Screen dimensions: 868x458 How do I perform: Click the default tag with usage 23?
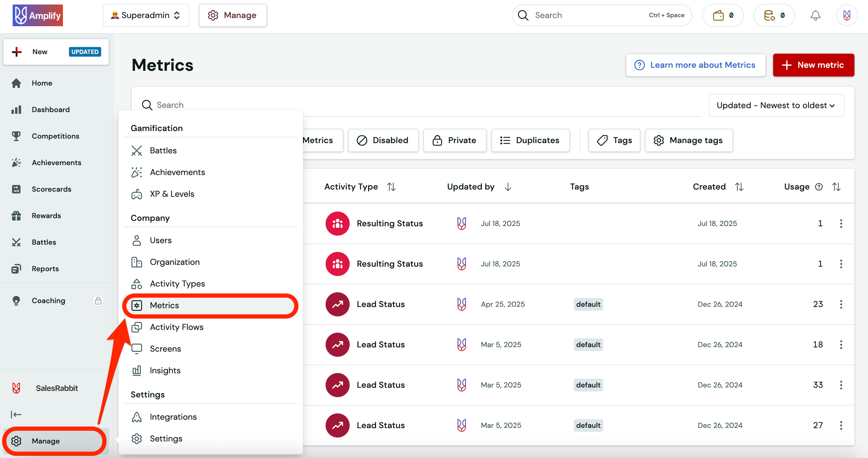(x=588, y=304)
